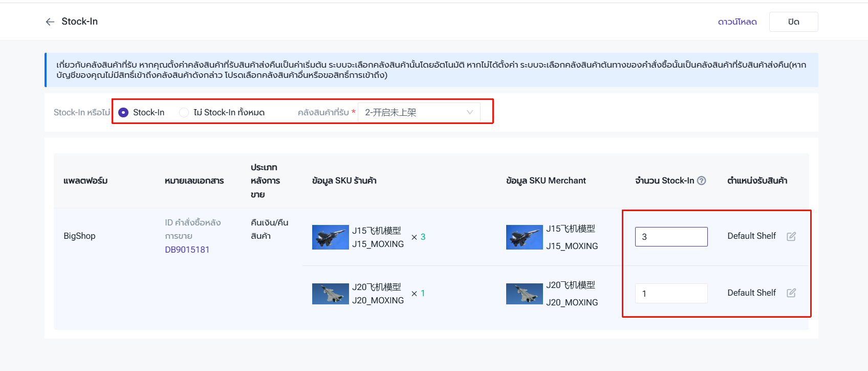Viewport: 868px width, 371px height.
Task: Click Default Shelf text in J20 row
Action: 751,293
